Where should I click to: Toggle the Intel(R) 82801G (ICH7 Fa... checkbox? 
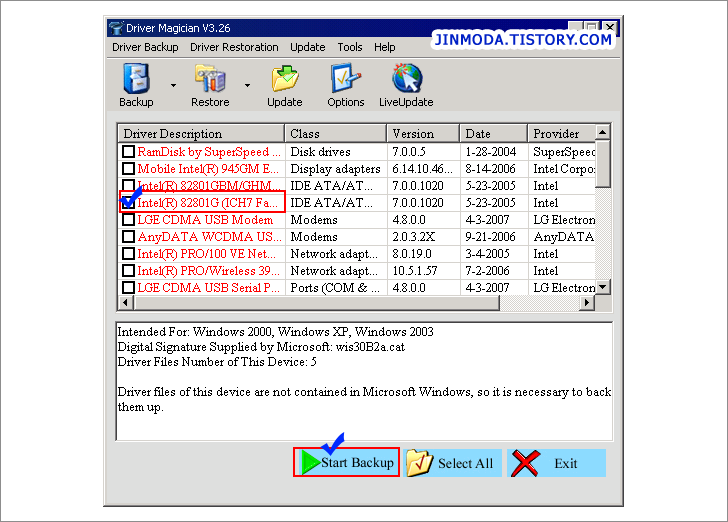point(128,202)
